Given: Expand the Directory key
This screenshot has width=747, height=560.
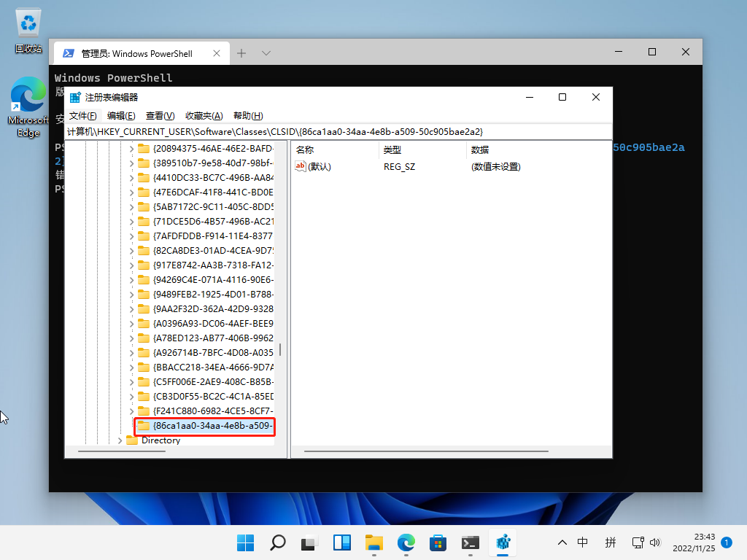Looking at the screenshot, I should click(x=120, y=440).
